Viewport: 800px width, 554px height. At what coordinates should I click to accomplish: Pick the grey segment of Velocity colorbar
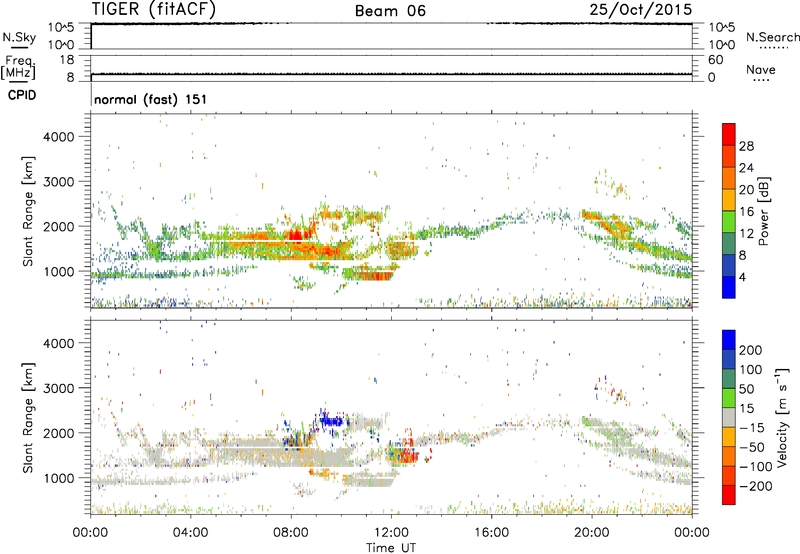(729, 418)
